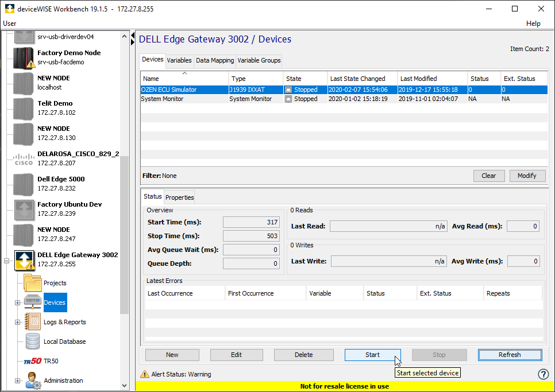Open Logs & Reports icon

click(x=32, y=322)
